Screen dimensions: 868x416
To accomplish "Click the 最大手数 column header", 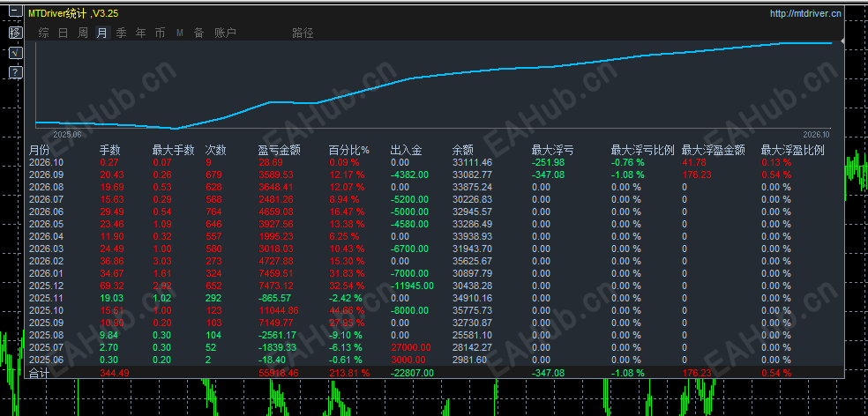I will 173,150.
